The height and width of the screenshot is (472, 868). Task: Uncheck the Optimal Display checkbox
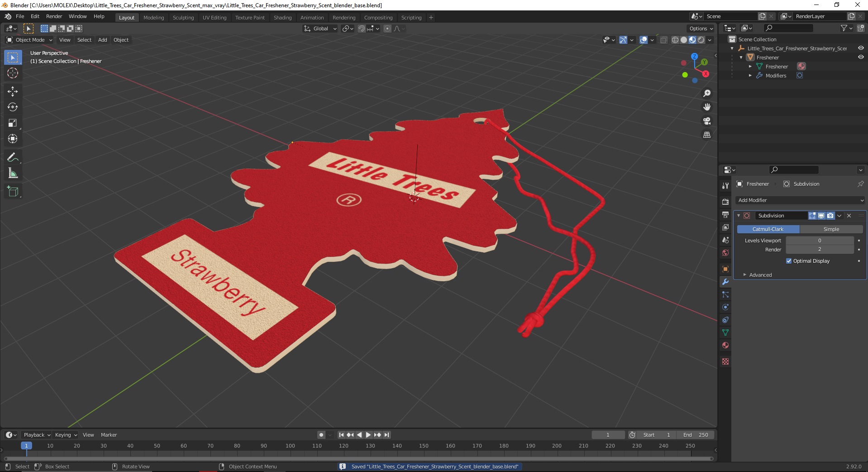[x=789, y=261]
